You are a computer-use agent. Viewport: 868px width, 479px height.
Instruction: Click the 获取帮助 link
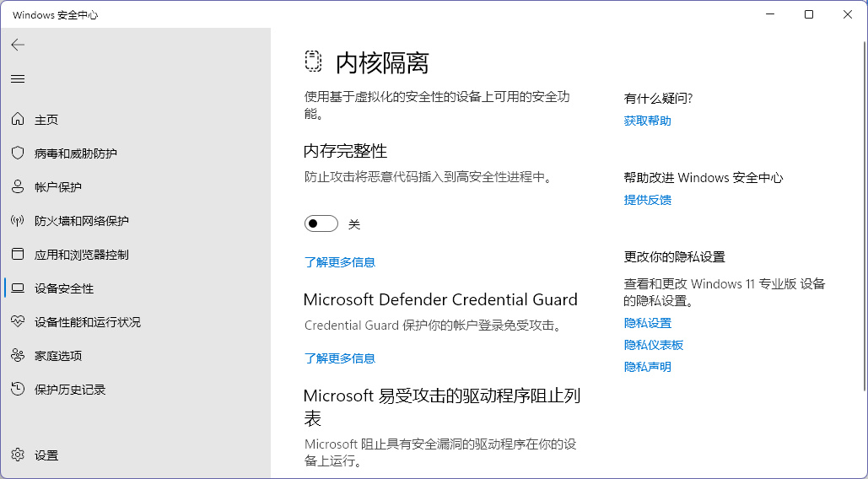647,121
